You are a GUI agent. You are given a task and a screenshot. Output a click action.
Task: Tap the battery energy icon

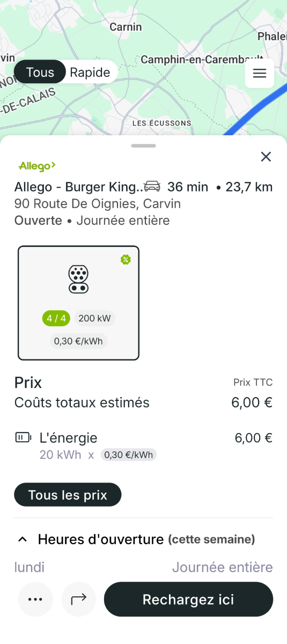(x=23, y=437)
